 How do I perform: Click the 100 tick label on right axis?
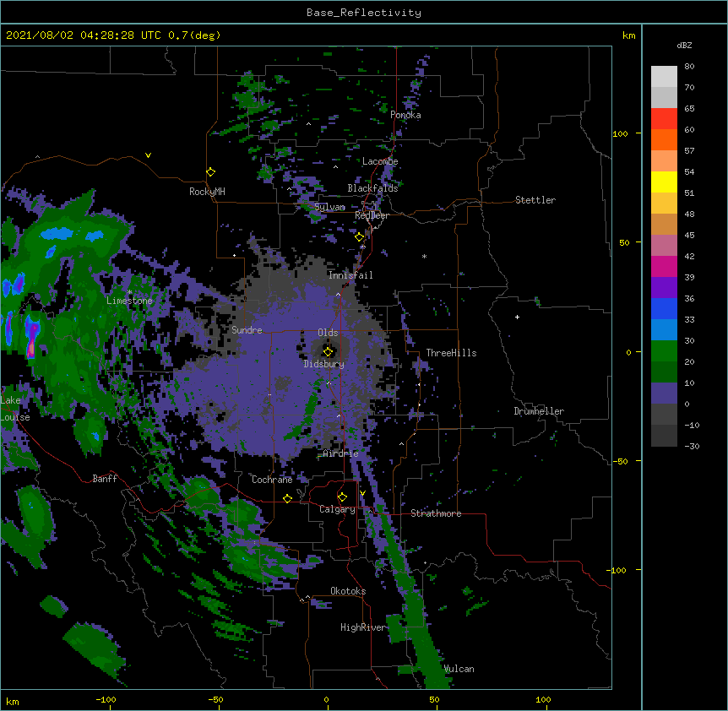point(621,134)
